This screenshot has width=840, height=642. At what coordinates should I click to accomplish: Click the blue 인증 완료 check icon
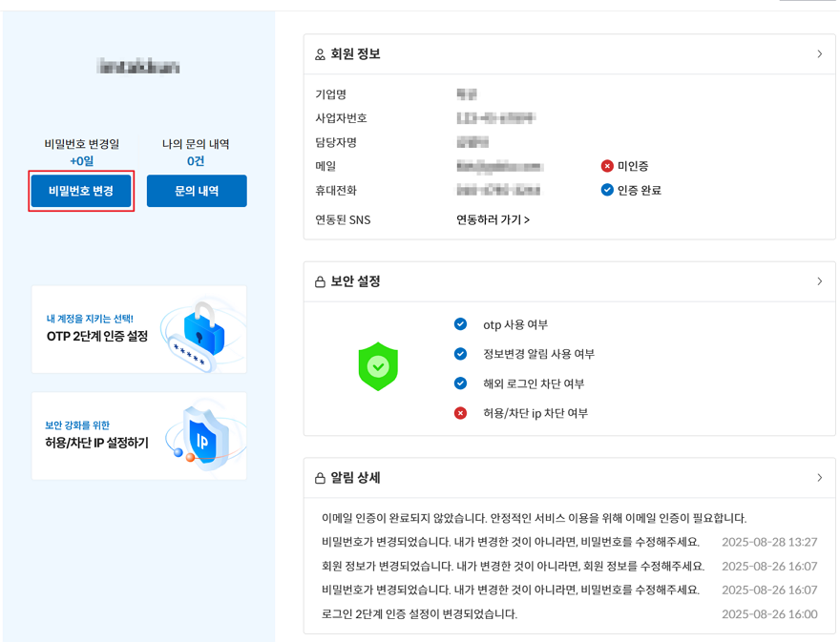(x=607, y=190)
